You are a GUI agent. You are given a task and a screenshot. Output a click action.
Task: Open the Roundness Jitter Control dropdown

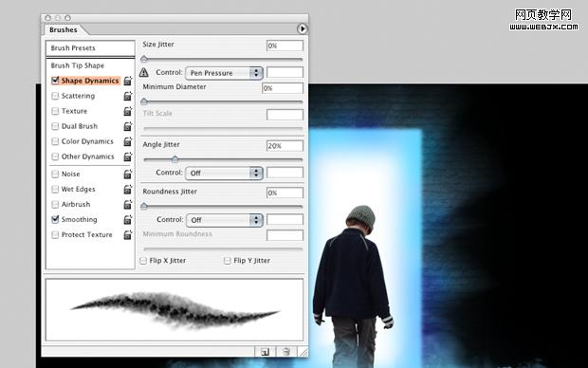pos(224,220)
